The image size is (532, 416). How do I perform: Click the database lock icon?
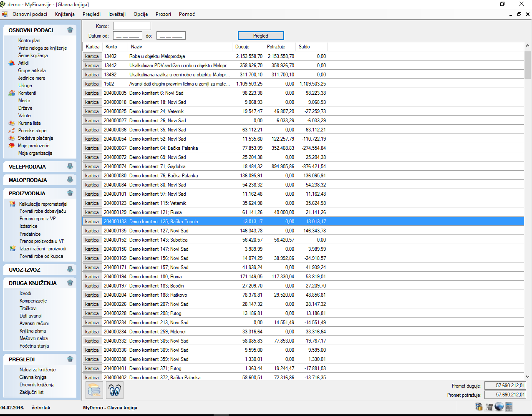point(479,407)
